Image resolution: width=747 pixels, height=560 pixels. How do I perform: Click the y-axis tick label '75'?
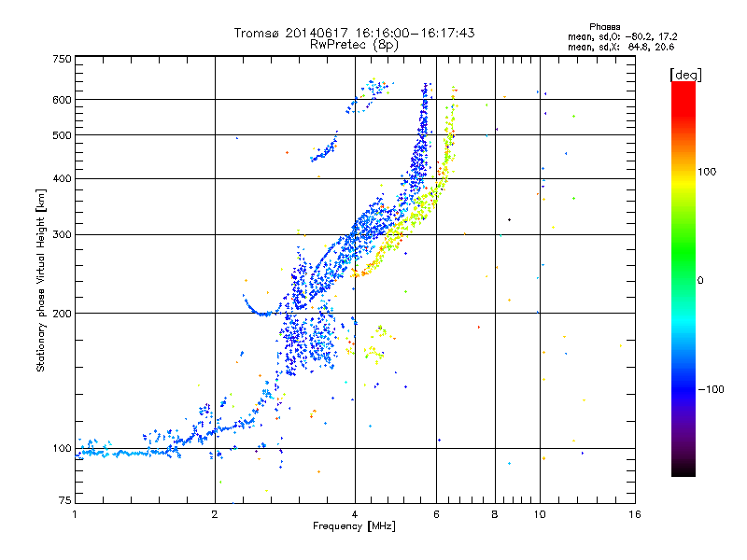pos(65,500)
